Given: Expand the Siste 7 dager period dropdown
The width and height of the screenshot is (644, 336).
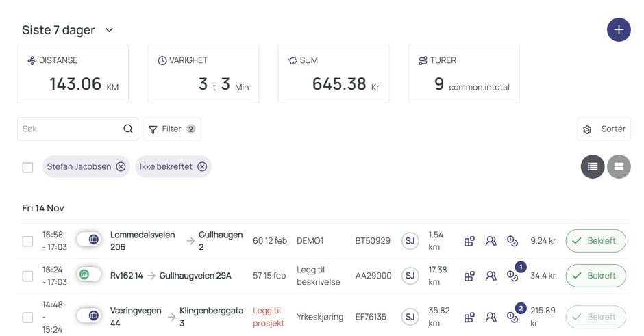Looking at the screenshot, I should point(109,30).
